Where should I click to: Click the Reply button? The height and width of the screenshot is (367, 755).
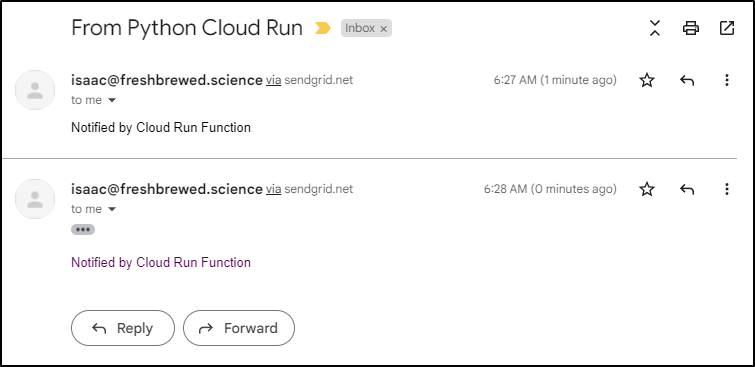click(x=123, y=328)
